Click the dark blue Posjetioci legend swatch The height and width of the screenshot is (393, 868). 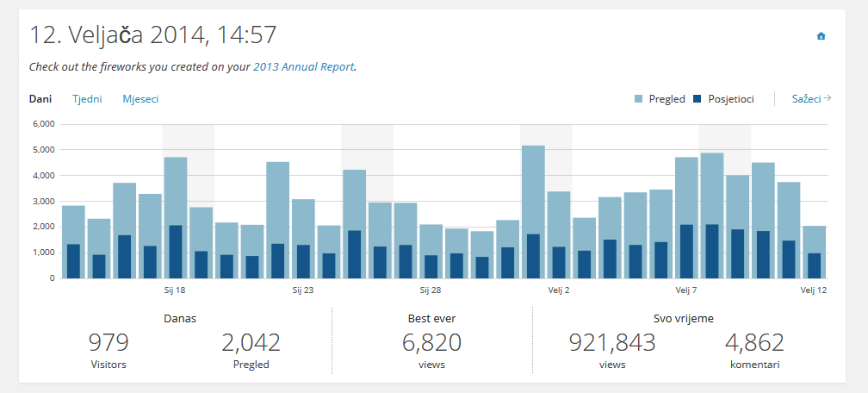click(697, 99)
